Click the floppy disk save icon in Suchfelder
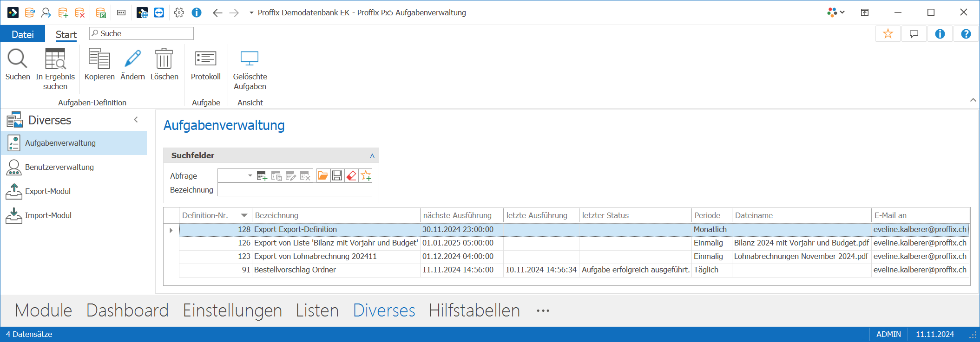This screenshot has width=980, height=342. (x=337, y=176)
